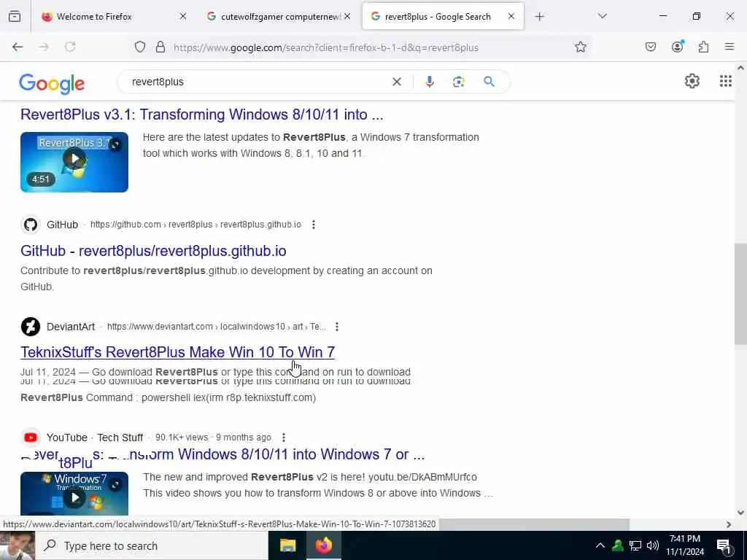Bookmark this page with star icon
The width and height of the screenshot is (747, 560).
click(580, 47)
